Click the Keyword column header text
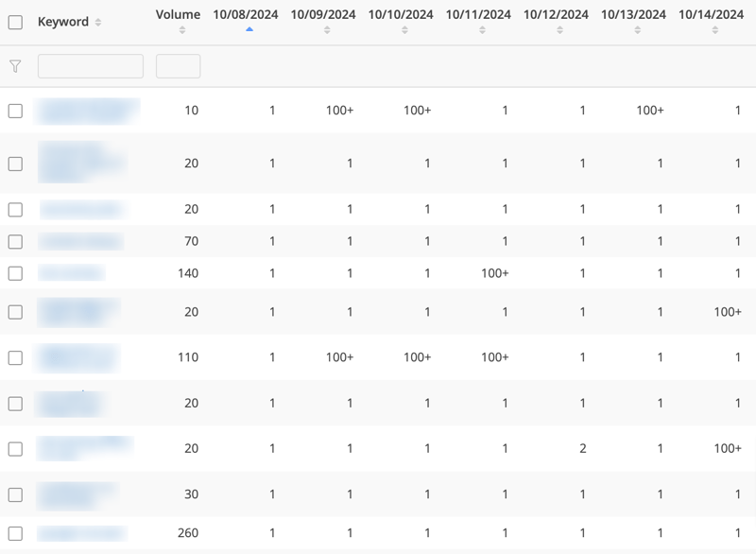 pyautogui.click(x=62, y=22)
